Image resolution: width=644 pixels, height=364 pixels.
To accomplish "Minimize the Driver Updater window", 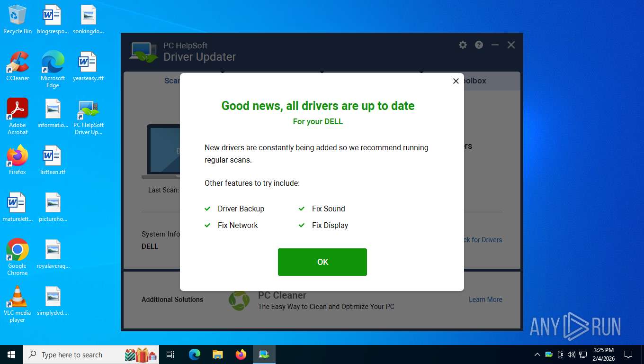I will pos(495,45).
